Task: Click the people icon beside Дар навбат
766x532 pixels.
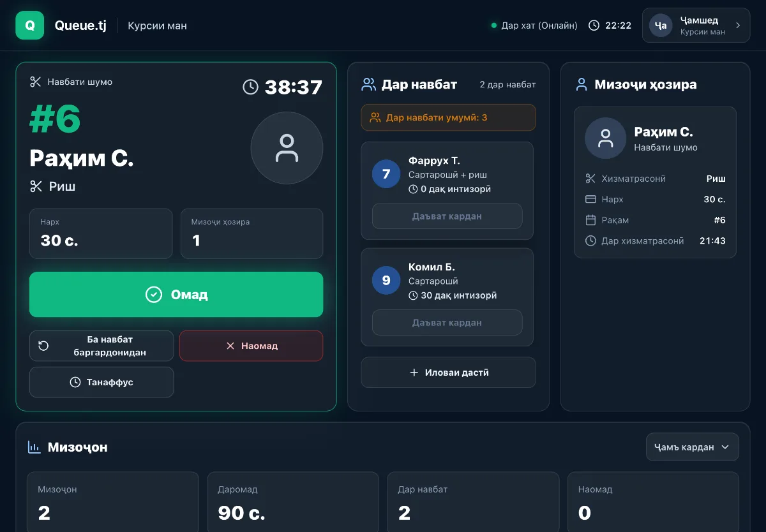Action: point(368,84)
